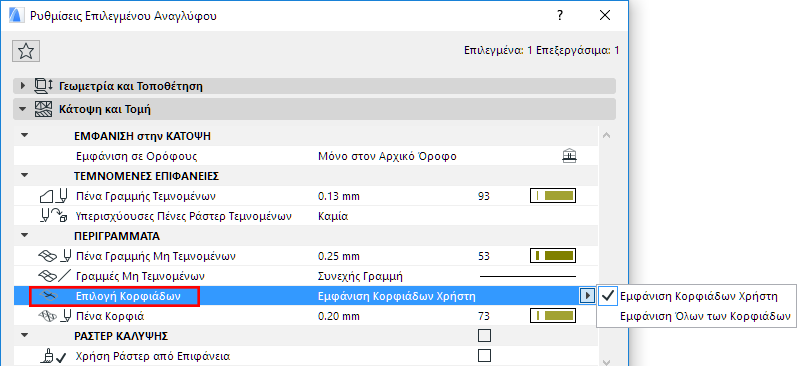The height and width of the screenshot is (366, 798).
Task: Collapse the Κάτοψη και Τομή panel
Action: point(22,109)
